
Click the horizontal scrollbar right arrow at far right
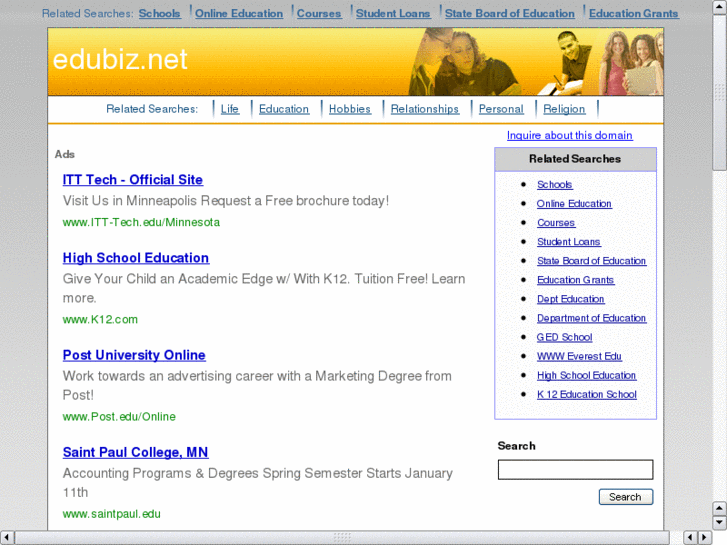[x=705, y=538]
